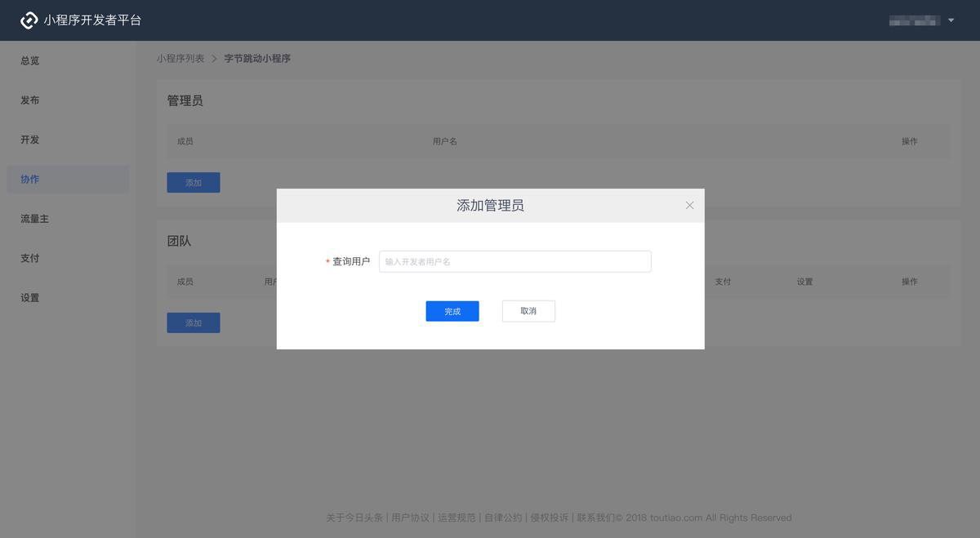Select 协作 sidebar item
The height and width of the screenshot is (538, 980).
30,180
